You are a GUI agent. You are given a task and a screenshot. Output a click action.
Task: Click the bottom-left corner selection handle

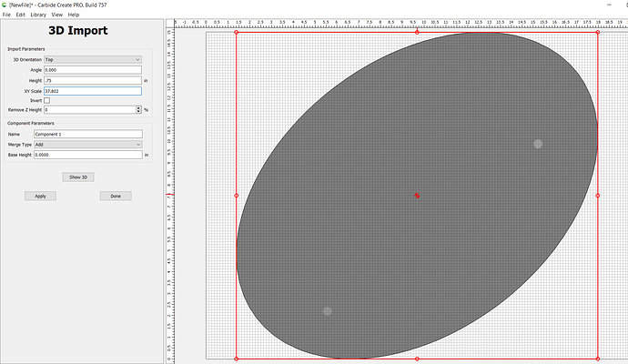237,359
